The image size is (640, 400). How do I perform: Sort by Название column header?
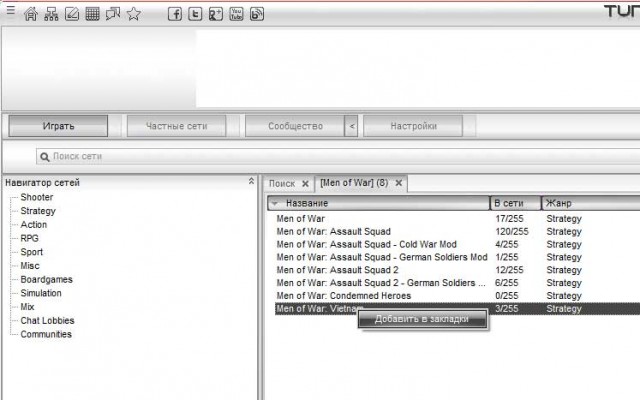click(x=378, y=203)
